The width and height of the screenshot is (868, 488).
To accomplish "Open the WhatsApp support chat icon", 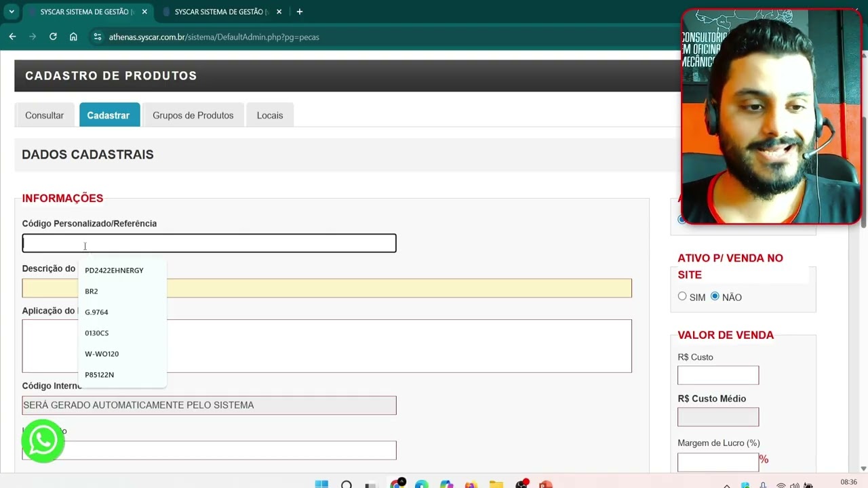I will click(x=43, y=441).
